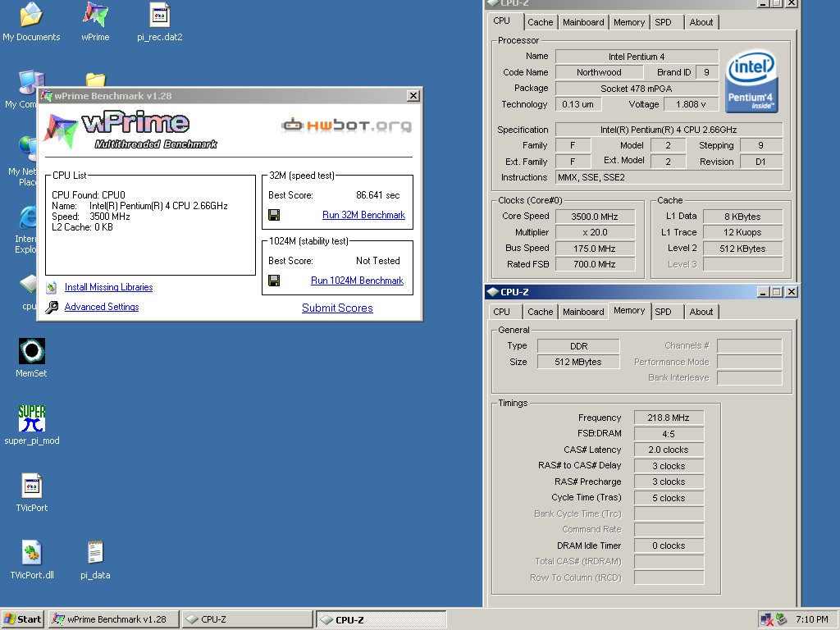Click the Specification field in CPU-Z

669,130
